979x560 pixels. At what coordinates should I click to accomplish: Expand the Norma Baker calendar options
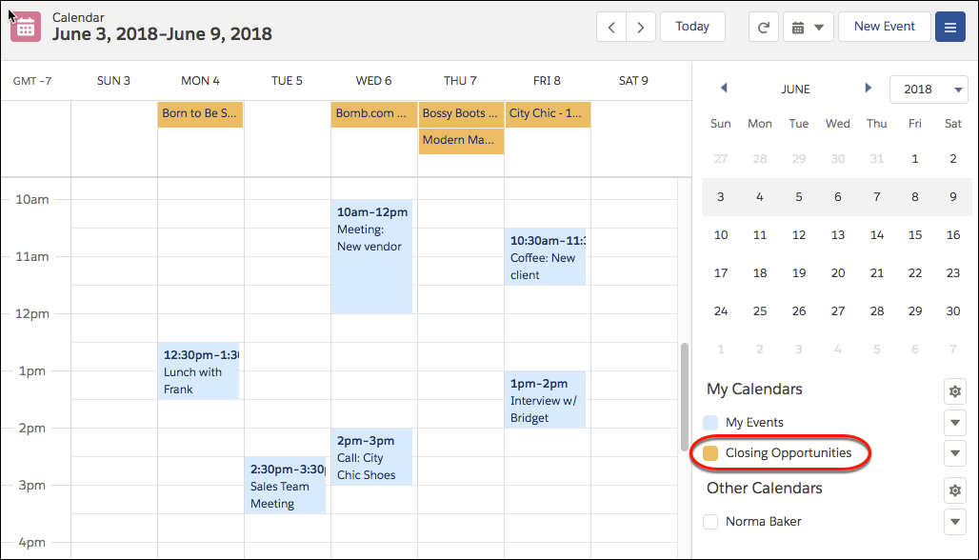[954, 521]
